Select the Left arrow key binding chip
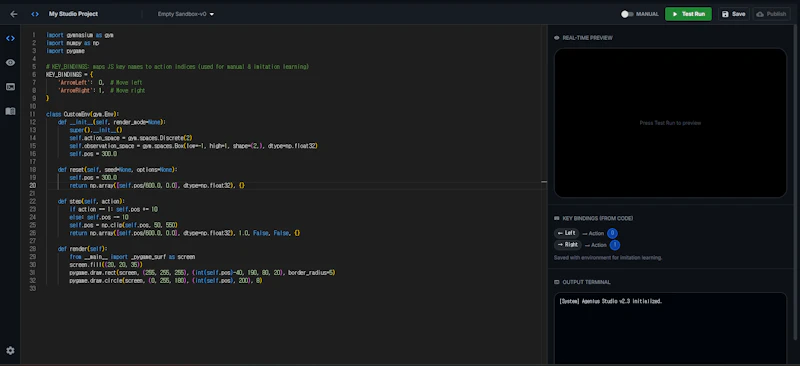This screenshot has width=800, height=366. [567, 233]
